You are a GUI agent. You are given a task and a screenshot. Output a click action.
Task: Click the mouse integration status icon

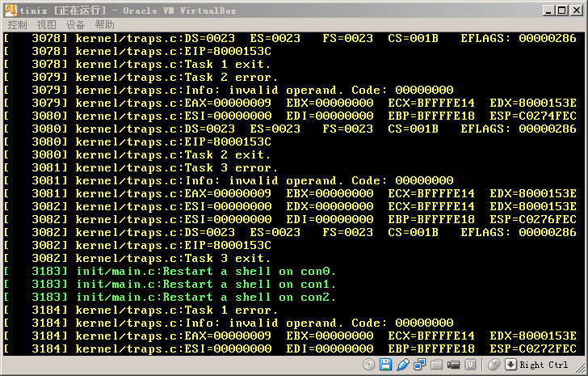coord(493,365)
